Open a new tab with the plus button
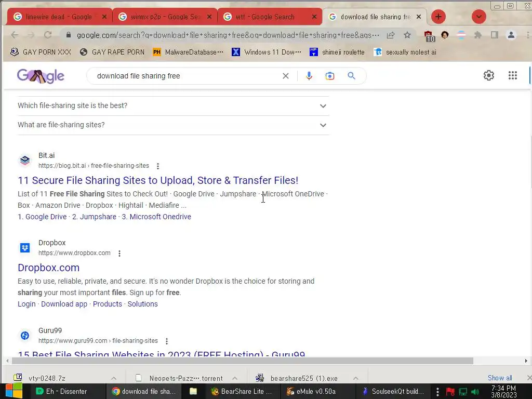Viewport: 532px width, 399px height. (438, 17)
